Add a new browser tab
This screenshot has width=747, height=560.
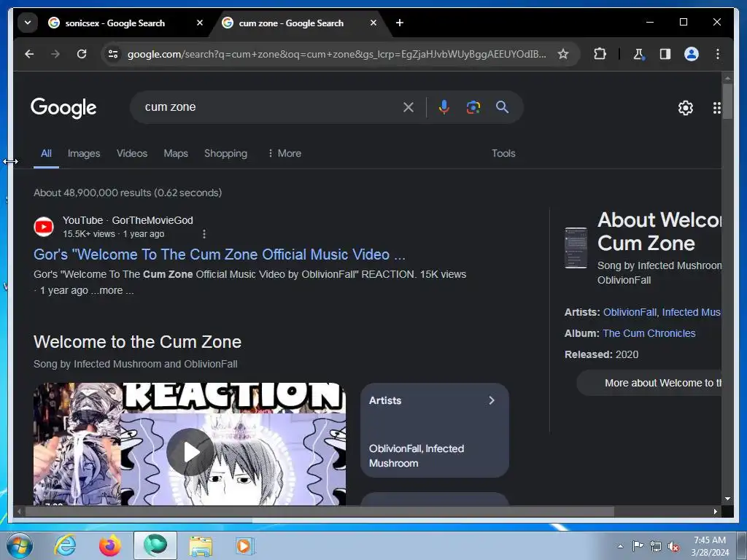[400, 23]
